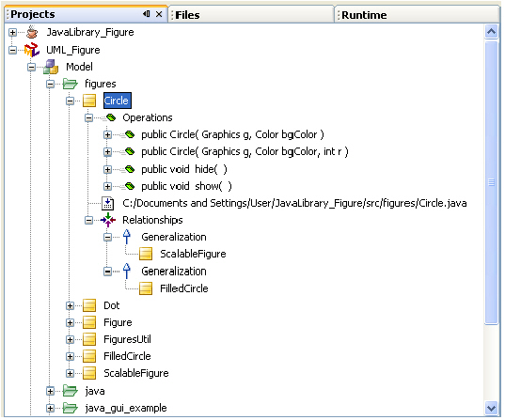Click the ScalableFigure class icon under Generalization
This screenshot has height=420, width=505.
click(146, 254)
